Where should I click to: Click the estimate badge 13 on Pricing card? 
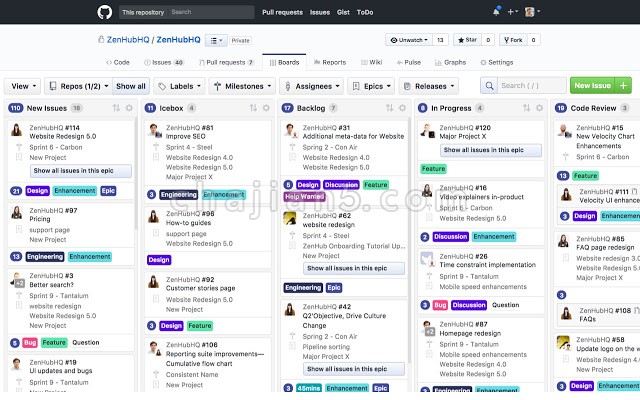[x=16, y=257]
